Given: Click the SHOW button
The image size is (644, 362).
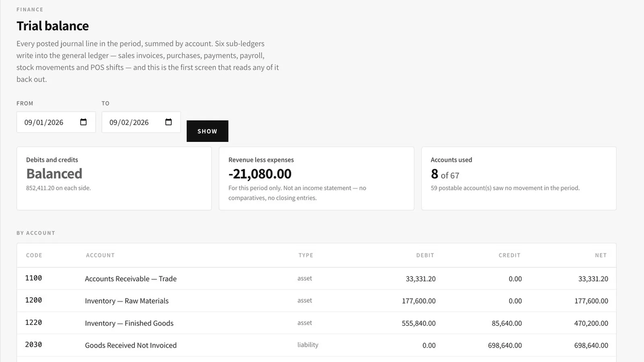Looking at the screenshot, I should coord(207,131).
